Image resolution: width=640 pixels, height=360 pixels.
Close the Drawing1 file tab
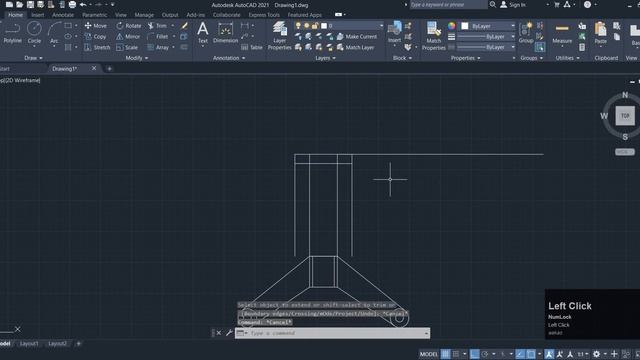click(94, 68)
